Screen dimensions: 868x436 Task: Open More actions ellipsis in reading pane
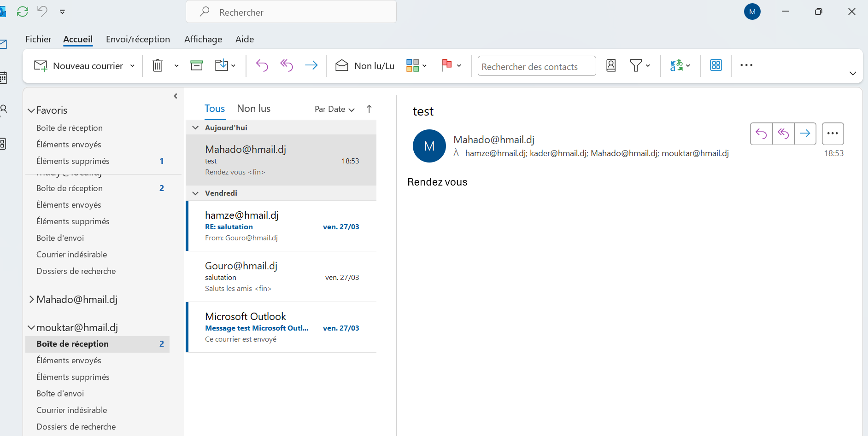(833, 134)
